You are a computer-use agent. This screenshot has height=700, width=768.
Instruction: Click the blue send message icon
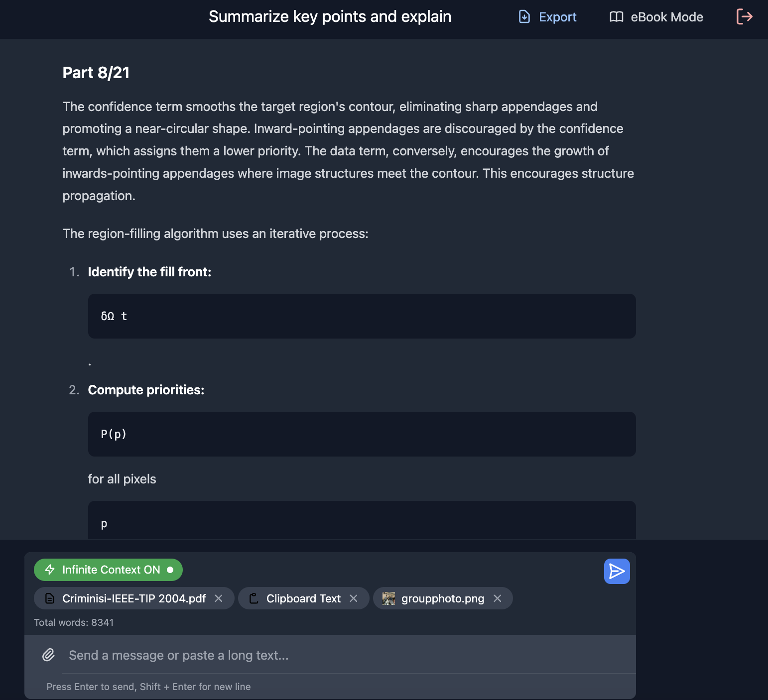(x=617, y=571)
